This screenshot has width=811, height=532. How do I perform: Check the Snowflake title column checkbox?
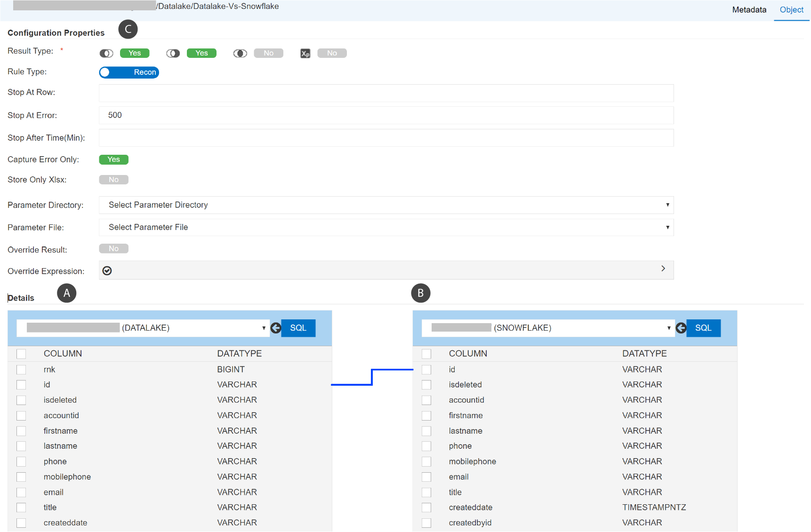(x=426, y=492)
